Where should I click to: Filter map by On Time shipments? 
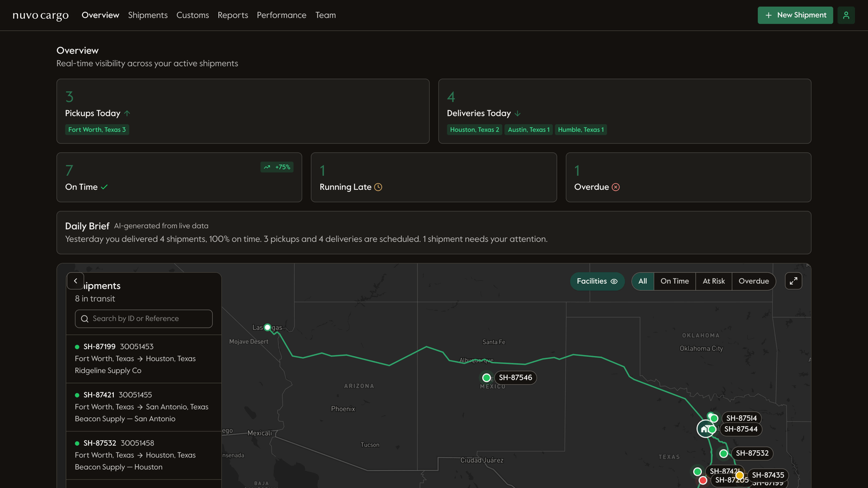tap(675, 281)
